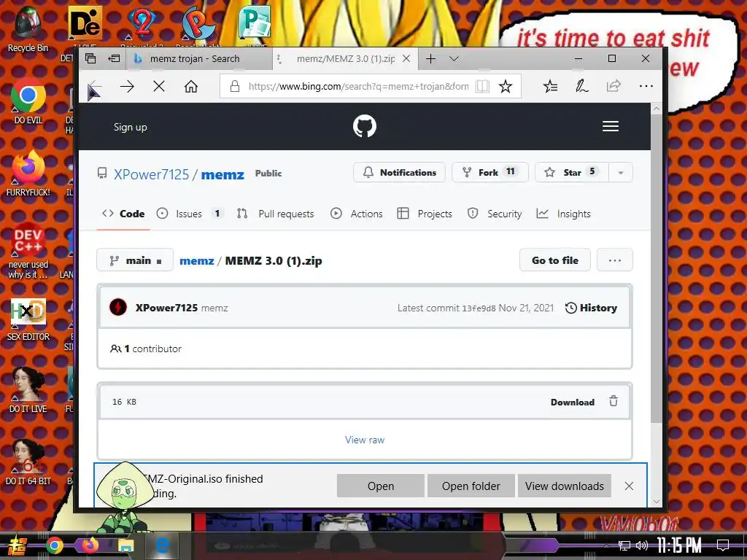Add page to favorites star icon
Viewport: 747px width, 560px height.
pos(506,86)
